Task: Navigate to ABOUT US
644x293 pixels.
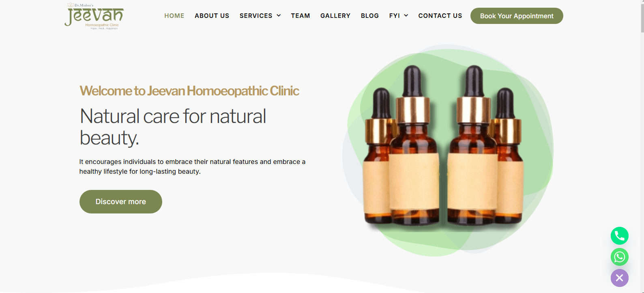Action: tap(212, 16)
